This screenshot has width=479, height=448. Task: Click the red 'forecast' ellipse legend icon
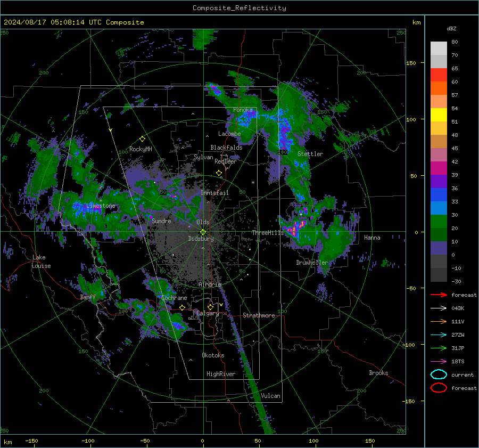pos(439,388)
